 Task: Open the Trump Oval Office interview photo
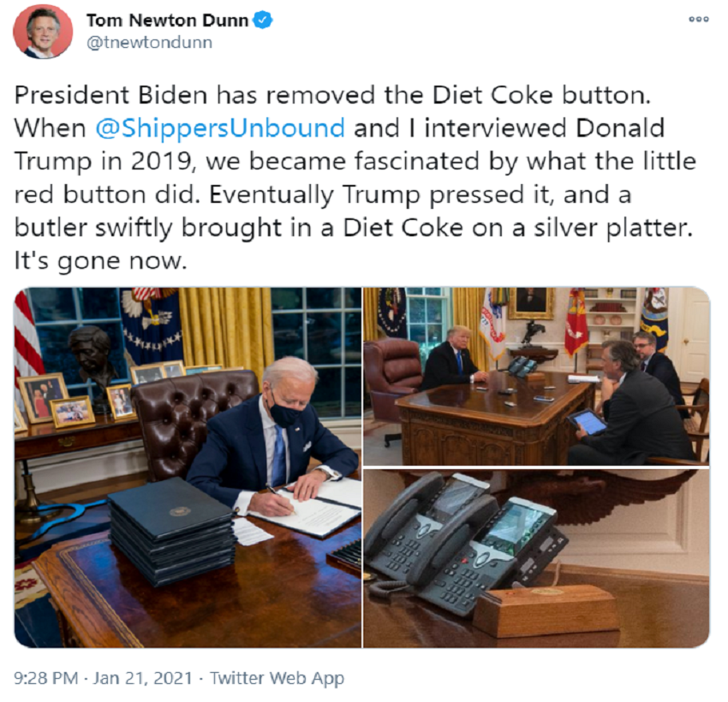pos(536,377)
